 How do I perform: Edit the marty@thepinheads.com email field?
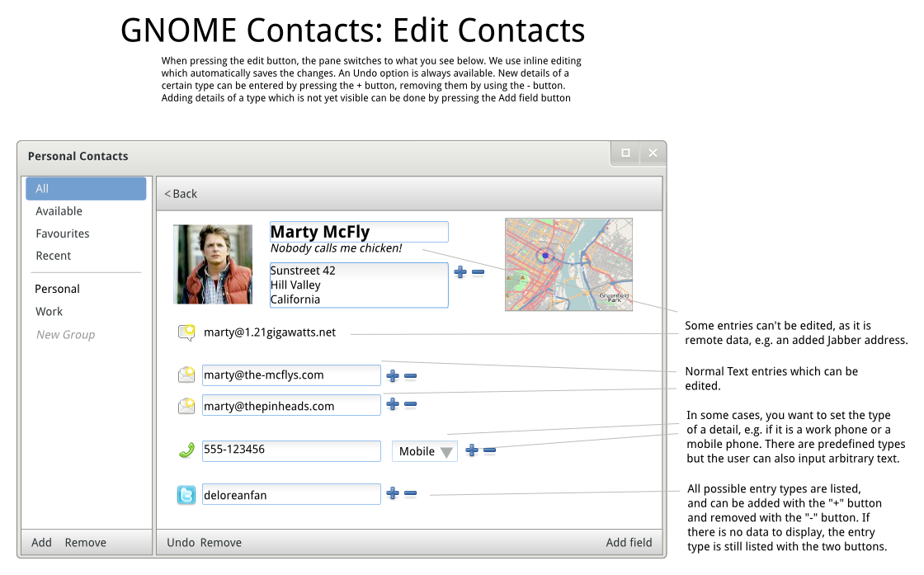pyautogui.click(x=291, y=405)
